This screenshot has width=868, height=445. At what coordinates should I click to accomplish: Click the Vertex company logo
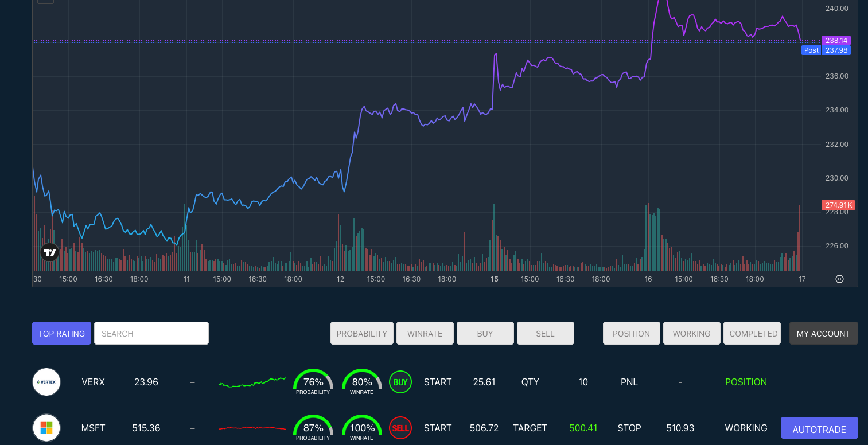(x=46, y=382)
